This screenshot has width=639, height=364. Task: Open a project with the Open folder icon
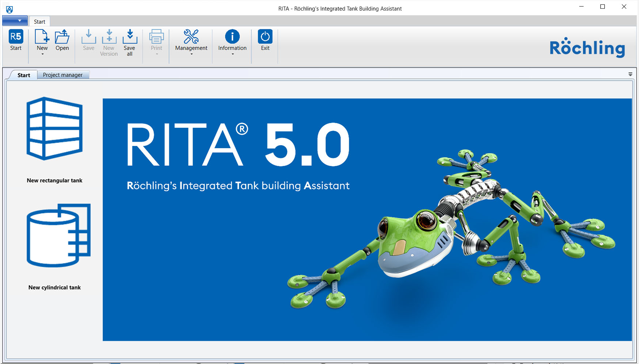tap(62, 37)
